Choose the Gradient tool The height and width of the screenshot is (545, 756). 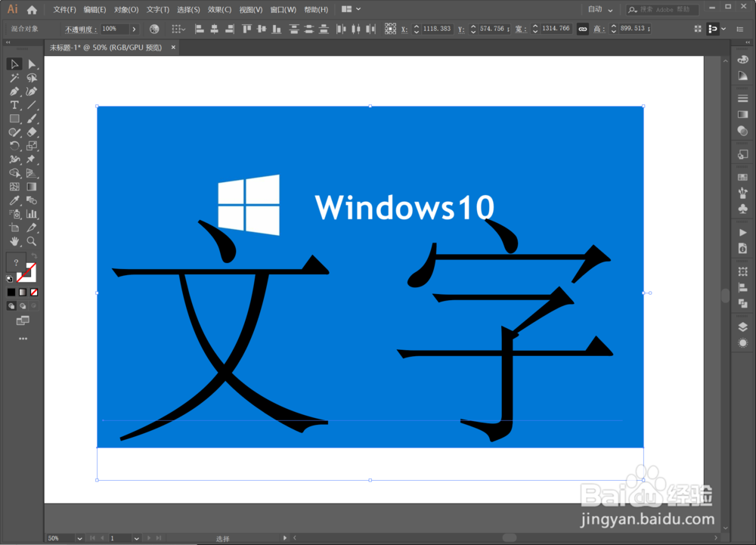[x=32, y=187]
